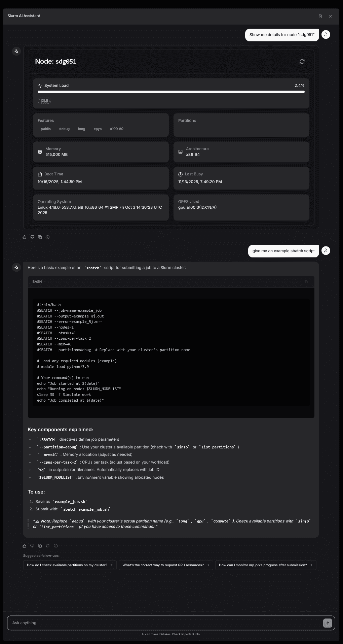Image resolution: width=343 pixels, height=644 pixels.
Task: Click the '--mem=4G' bullet item
Action: click(x=85, y=454)
